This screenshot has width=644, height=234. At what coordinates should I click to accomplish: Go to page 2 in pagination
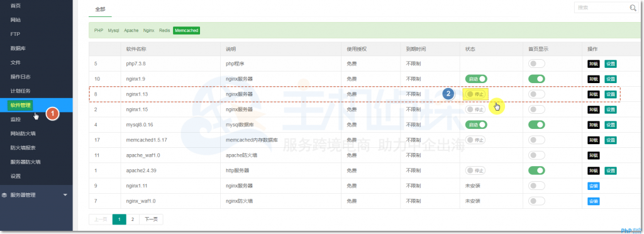coord(133,220)
